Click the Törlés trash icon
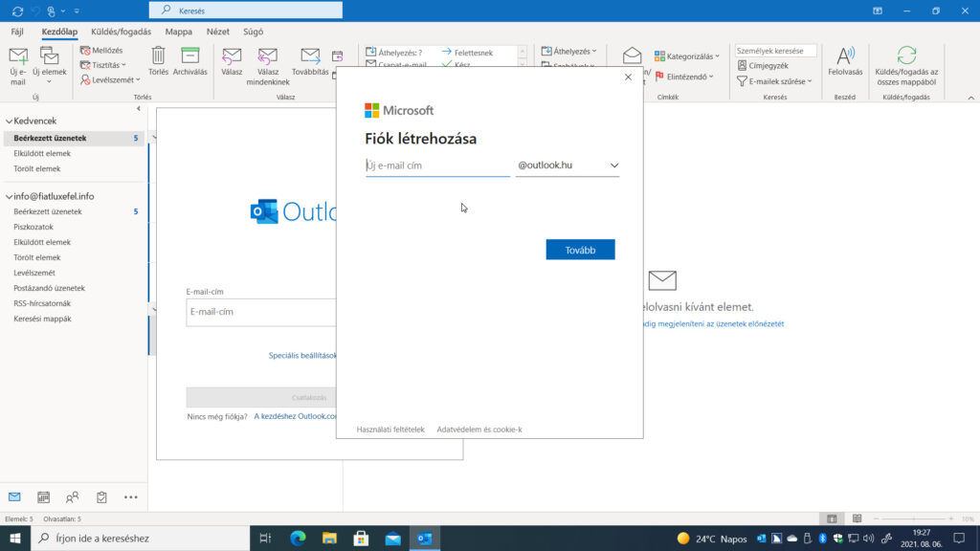 coord(158,55)
